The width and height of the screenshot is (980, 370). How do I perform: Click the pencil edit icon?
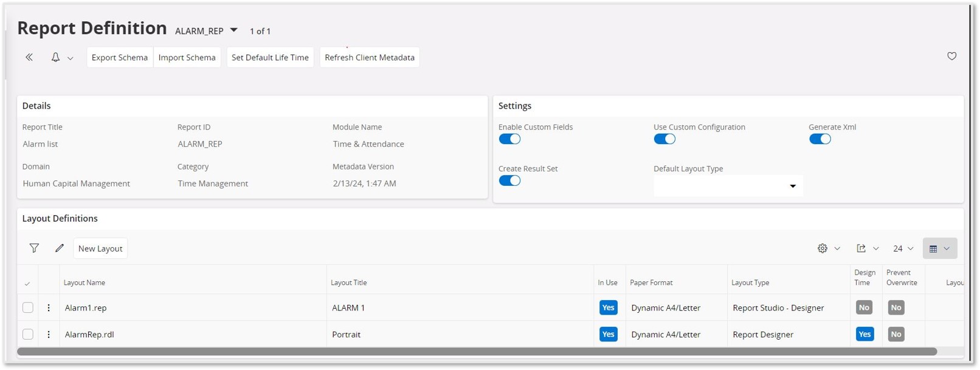(59, 248)
